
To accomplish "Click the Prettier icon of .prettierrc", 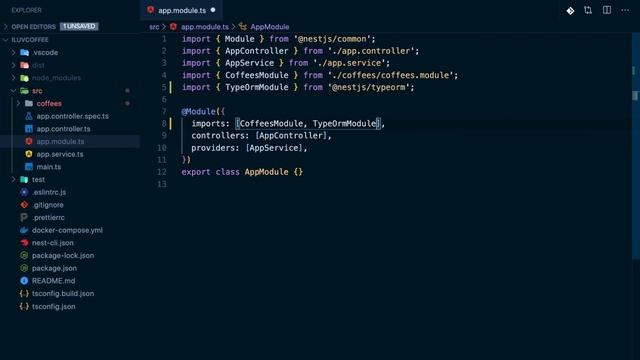I will pos(24,217).
